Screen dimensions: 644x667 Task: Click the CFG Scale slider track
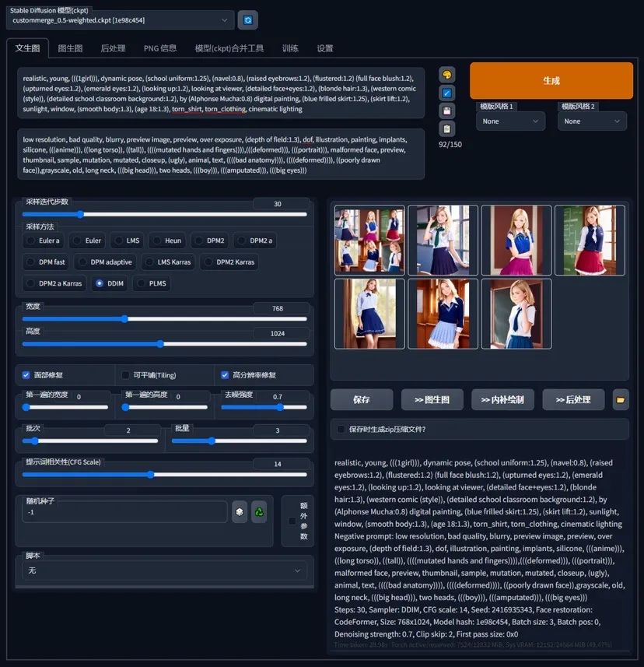(x=164, y=474)
